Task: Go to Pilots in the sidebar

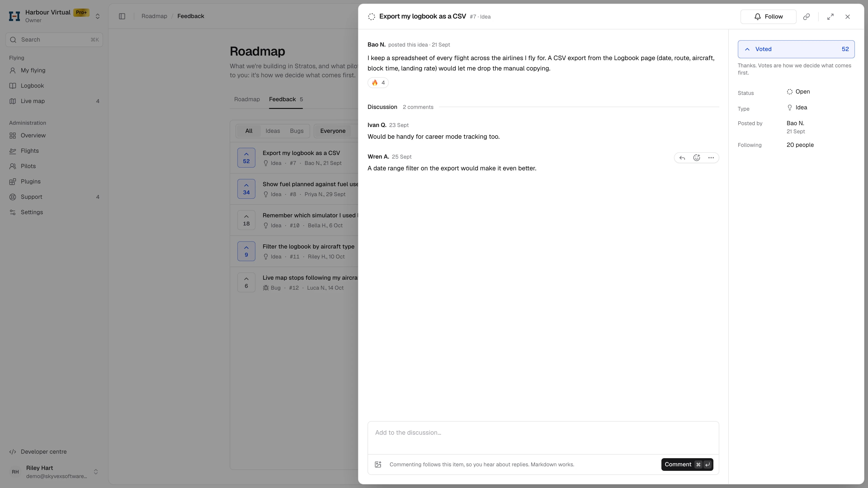Action: [54, 166]
